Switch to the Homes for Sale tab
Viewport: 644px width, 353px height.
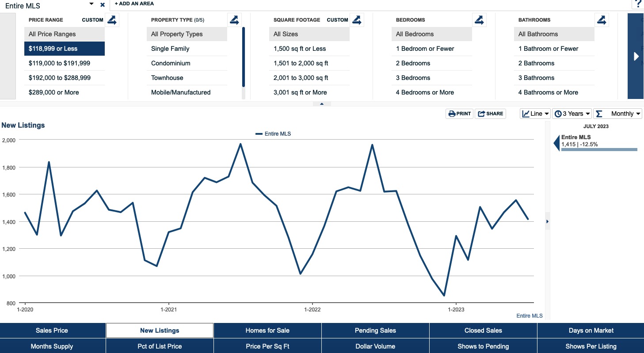tap(267, 330)
